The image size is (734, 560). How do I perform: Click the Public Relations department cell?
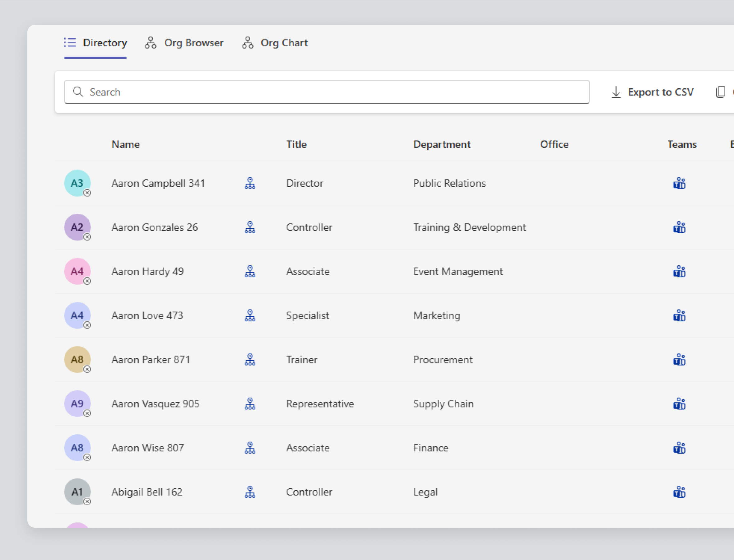(449, 183)
